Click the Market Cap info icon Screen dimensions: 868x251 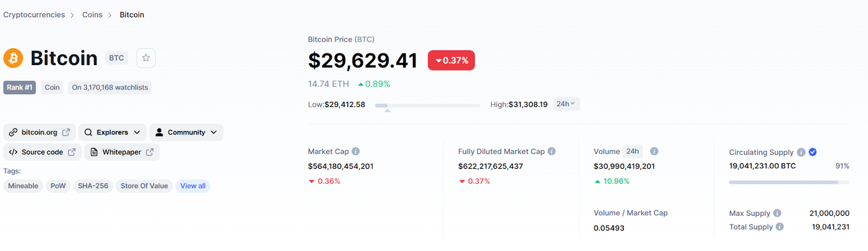point(356,151)
